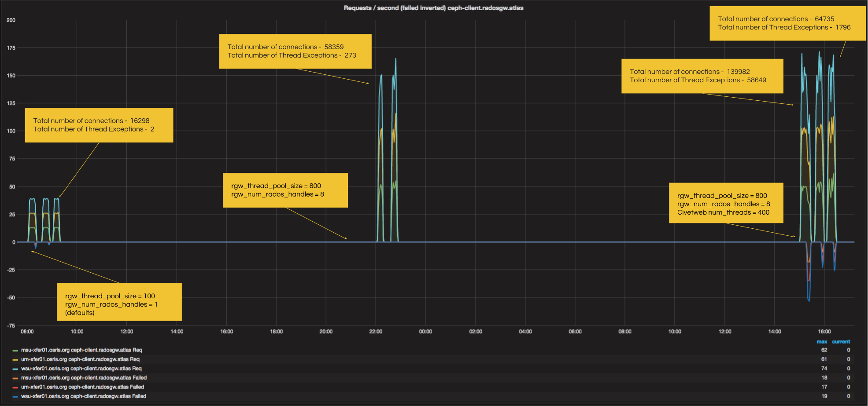Click max value 61 for um-xfer01 Req
The image size is (868, 406).
(824, 359)
